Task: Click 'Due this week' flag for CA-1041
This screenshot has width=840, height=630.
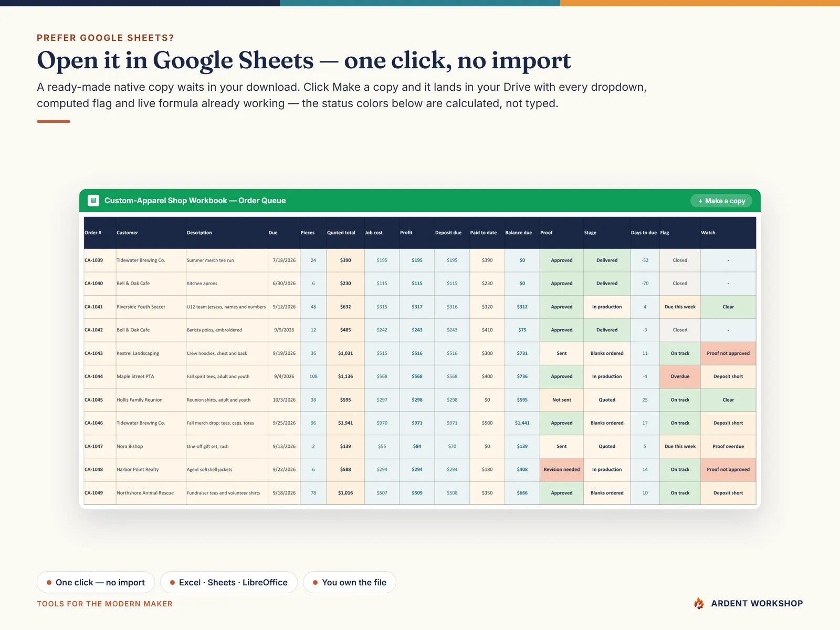Action: point(680,307)
